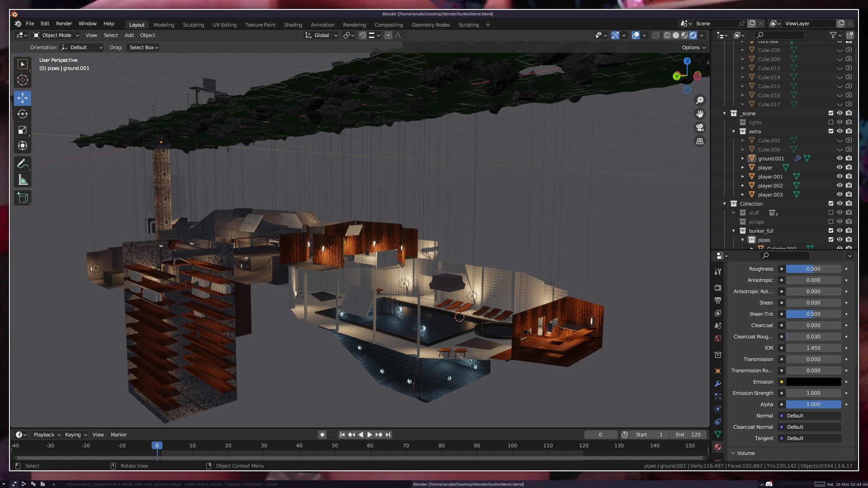The height and width of the screenshot is (488, 868).
Task: Select the Scale tool
Action: (x=23, y=130)
